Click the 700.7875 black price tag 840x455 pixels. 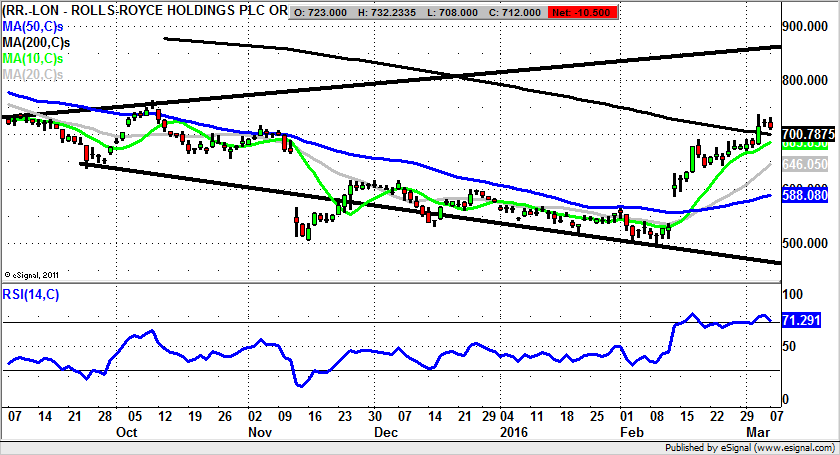coord(806,133)
